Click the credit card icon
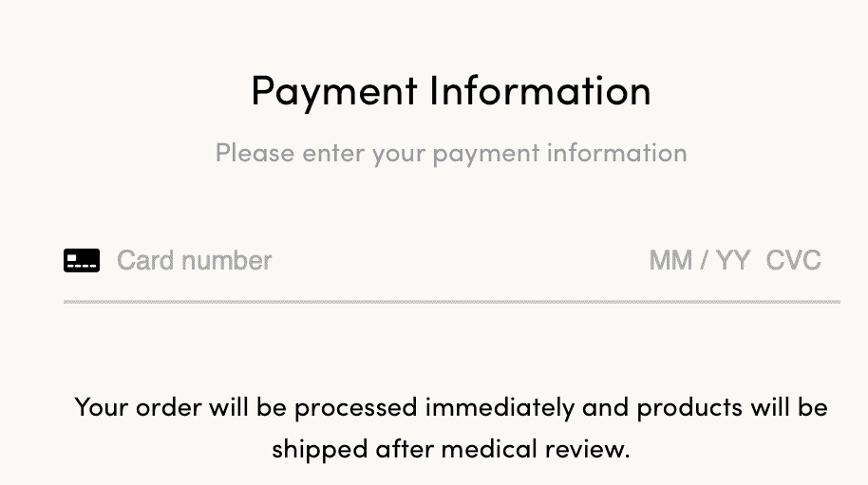 click(x=82, y=260)
